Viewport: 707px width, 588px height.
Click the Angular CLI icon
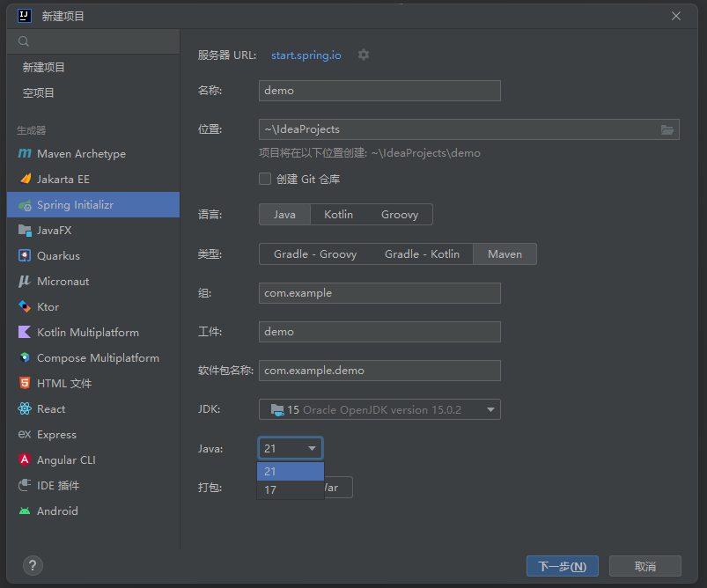(x=25, y=459)
